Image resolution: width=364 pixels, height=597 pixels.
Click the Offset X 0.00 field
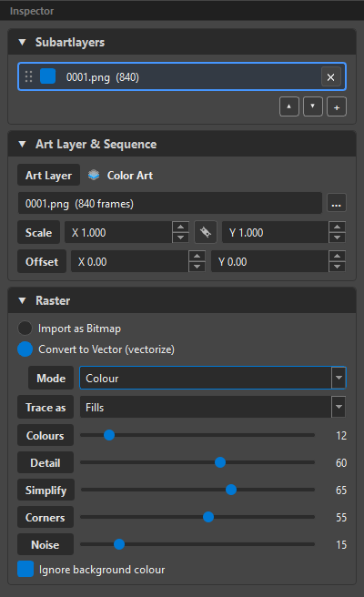coord(129,261)
